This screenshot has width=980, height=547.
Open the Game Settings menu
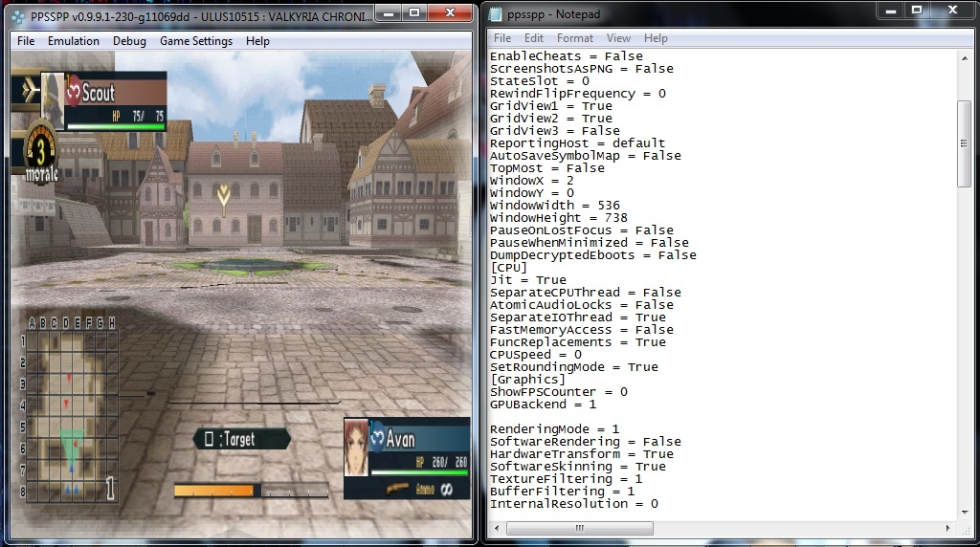click(x=195, y=41)
